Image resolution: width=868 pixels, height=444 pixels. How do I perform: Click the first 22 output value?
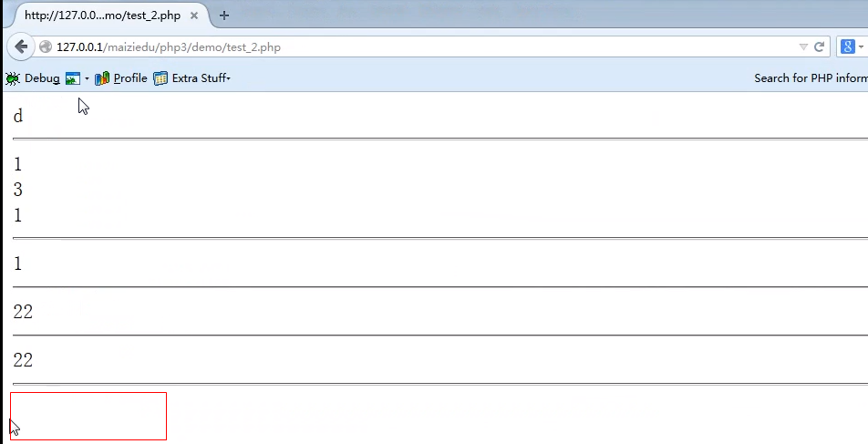tap(23, 312)
